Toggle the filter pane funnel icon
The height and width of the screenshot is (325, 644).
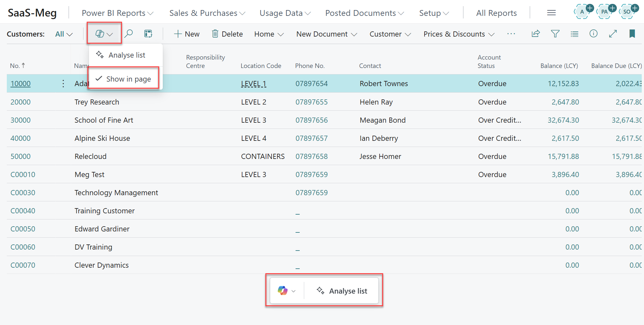tap(555, 34)
